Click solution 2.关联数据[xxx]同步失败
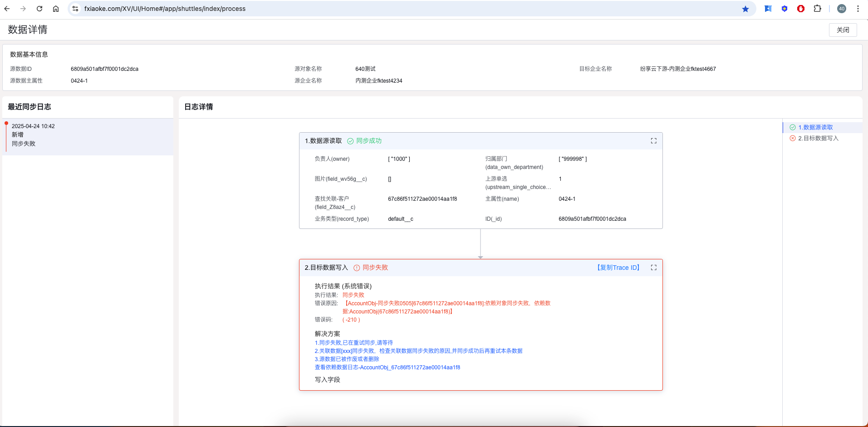 [418, 351]
